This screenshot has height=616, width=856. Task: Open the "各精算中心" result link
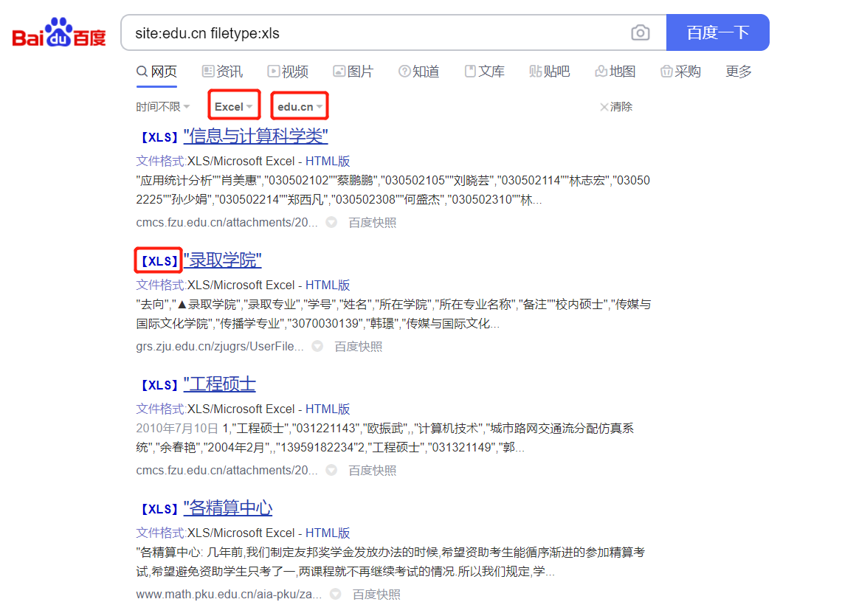[x=227, y=508]
